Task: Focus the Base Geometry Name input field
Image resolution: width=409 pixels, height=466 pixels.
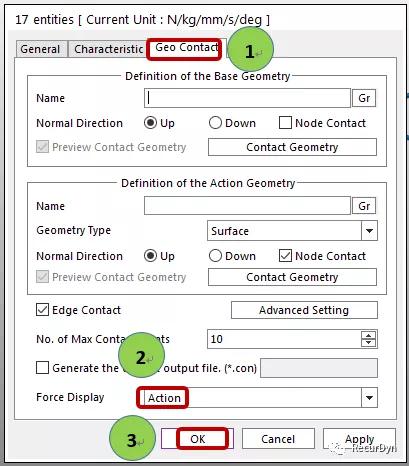Action: click(x=247, y=98)
